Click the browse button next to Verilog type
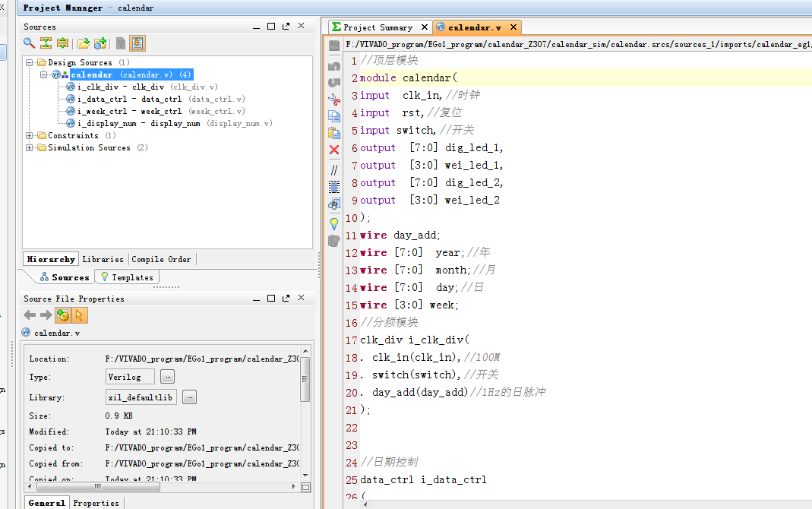The height and width of the screenshot is (509, 812). pos(168,377)
